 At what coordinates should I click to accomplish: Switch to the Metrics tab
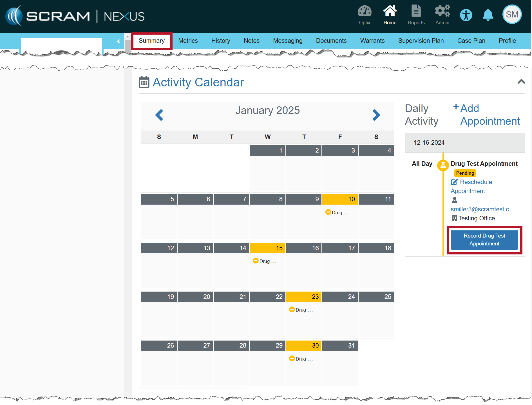point(188,41)
